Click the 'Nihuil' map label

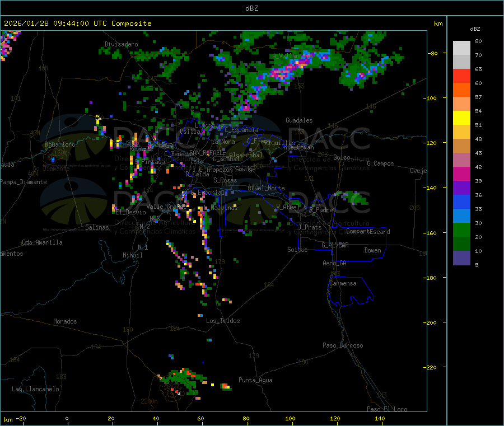click(x=133, y=255)
